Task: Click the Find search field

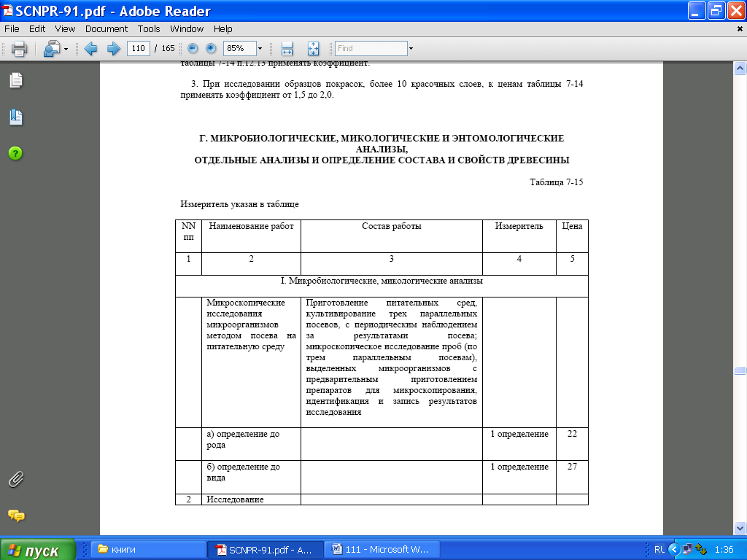Action: [371, 49]
